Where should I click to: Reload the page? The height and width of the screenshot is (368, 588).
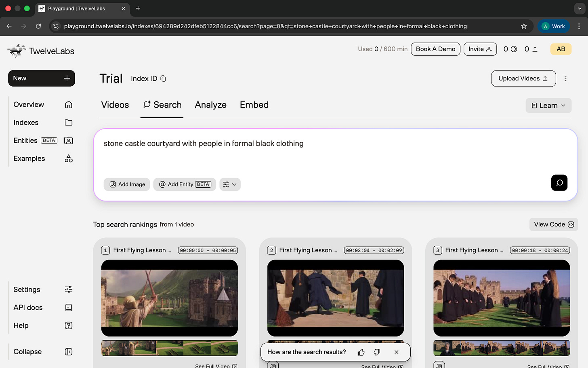pos(38,26)
